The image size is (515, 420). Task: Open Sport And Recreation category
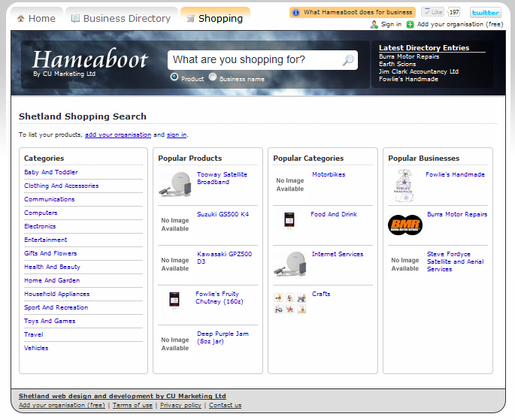point(56,307)
